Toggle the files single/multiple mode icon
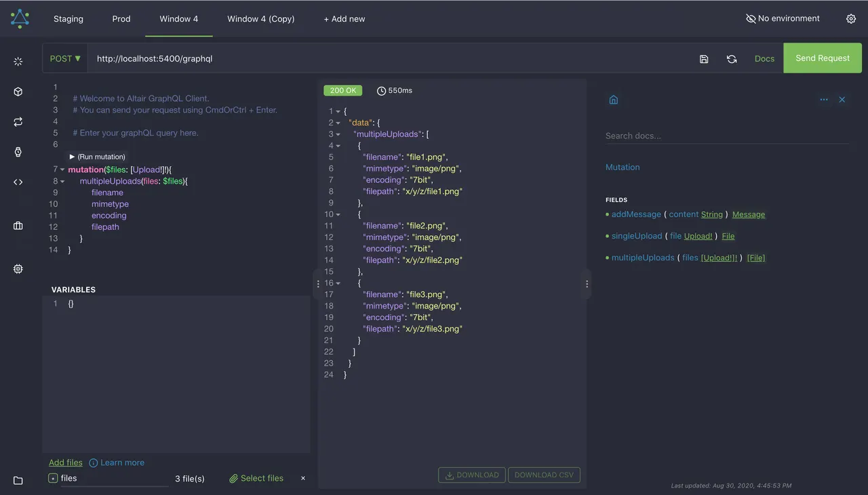This screenshot has height=495, width=868. pyautogui.click(x=53, y=478)
